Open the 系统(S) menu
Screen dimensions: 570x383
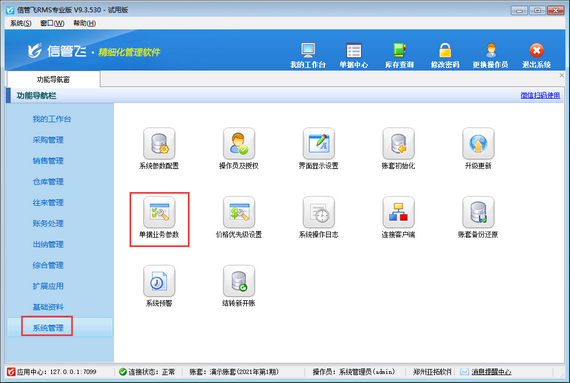click(21, 23)
